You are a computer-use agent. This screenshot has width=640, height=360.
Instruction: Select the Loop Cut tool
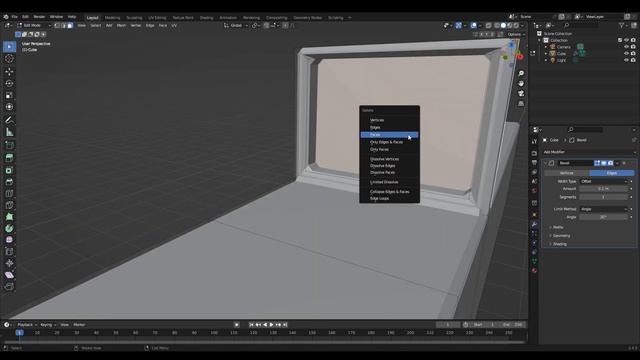pyautogui.click(x=9, y=193)
